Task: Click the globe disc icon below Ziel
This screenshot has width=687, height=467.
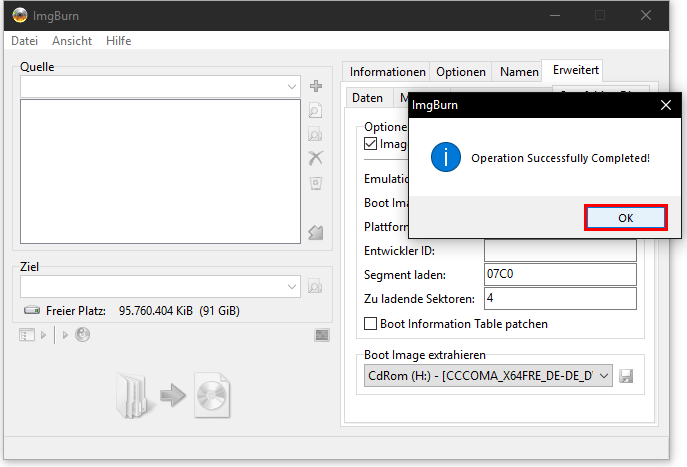Action: [82, 335]
